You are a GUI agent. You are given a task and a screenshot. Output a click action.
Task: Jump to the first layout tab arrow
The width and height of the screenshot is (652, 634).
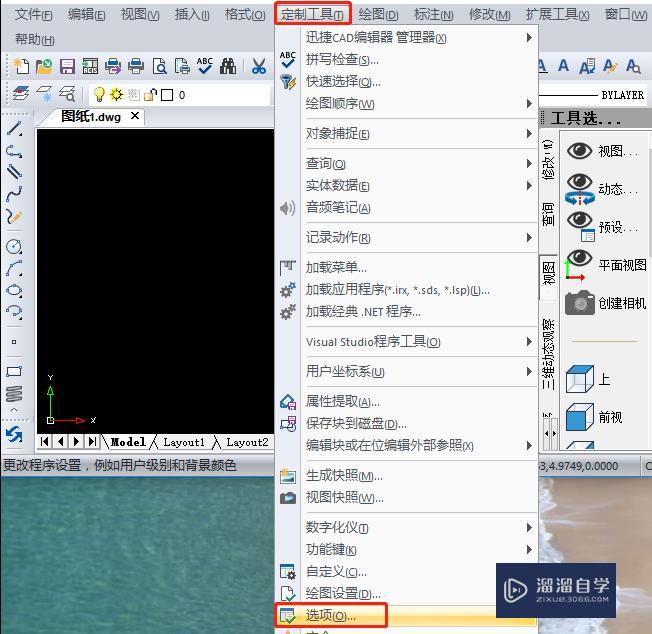point(45,442)
